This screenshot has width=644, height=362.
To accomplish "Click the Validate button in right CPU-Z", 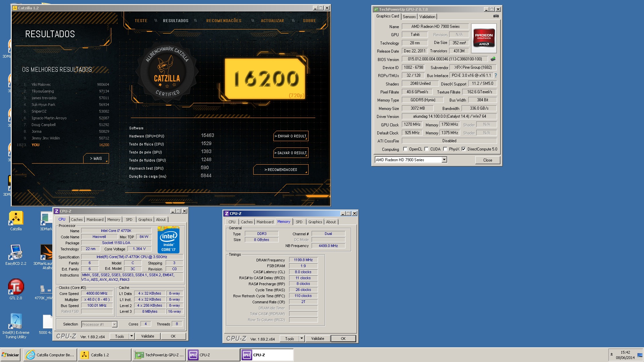I will pyautogui.click(x=318, y=339).
